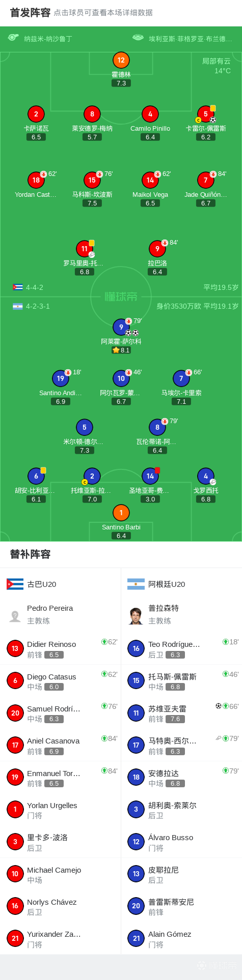Click the Argentina flag next to 阿根廷U20

click(136, 584)
